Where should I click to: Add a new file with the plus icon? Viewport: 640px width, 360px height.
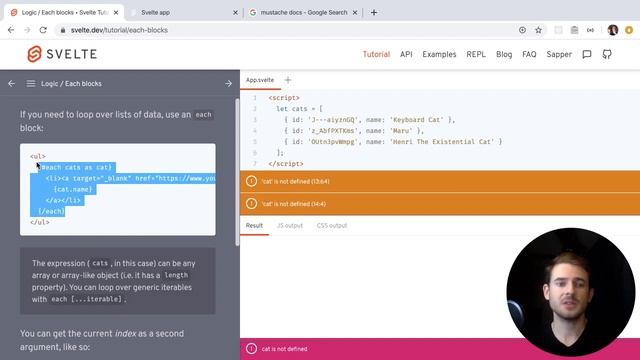pos(288,80)
